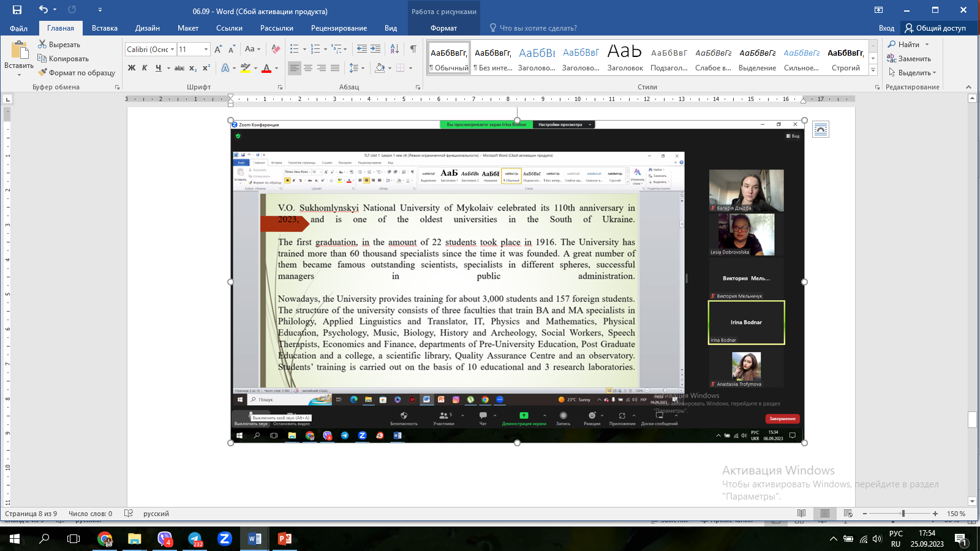Open the font name dropdown (Calibri)

173,49
